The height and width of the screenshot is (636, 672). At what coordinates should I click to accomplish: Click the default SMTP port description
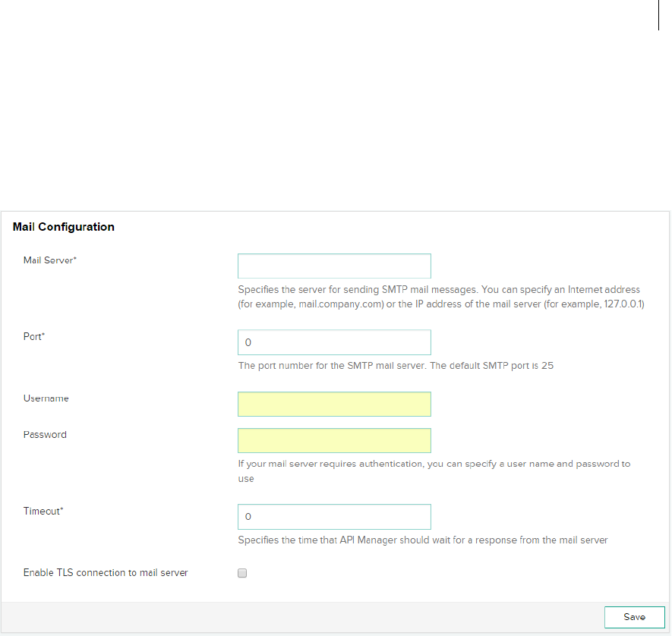(x=396, y=365)
